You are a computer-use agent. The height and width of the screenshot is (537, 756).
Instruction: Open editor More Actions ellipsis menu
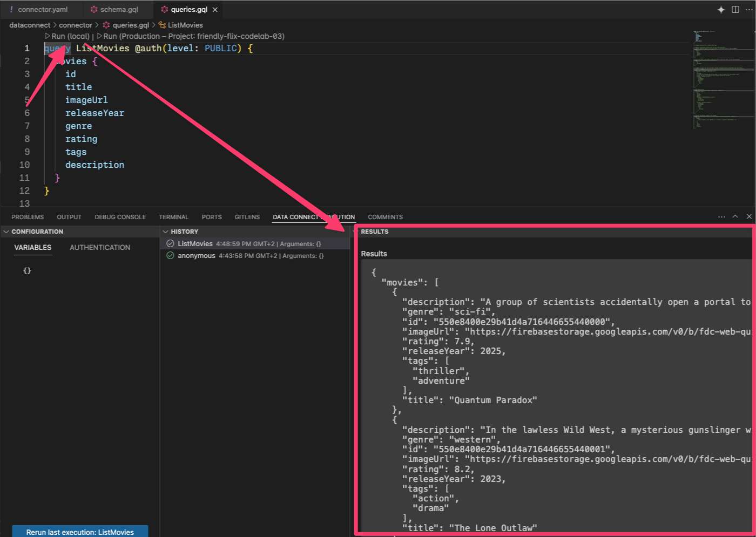[748, 10]
